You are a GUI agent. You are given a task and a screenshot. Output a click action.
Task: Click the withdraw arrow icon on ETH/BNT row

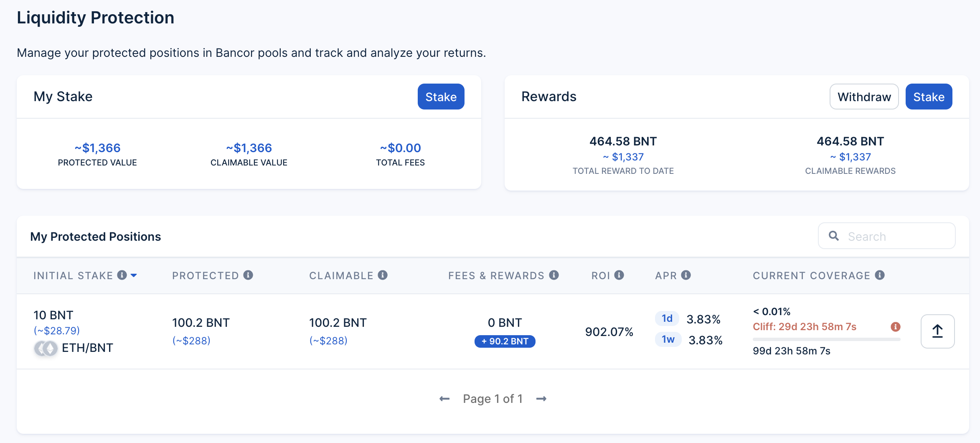937,331
